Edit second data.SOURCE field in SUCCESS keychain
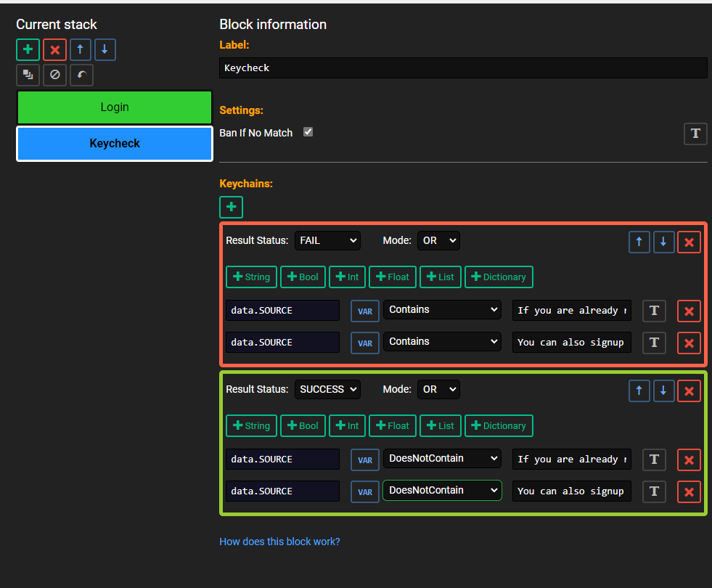This screenshot has width=712, height=588. [282, 491]
